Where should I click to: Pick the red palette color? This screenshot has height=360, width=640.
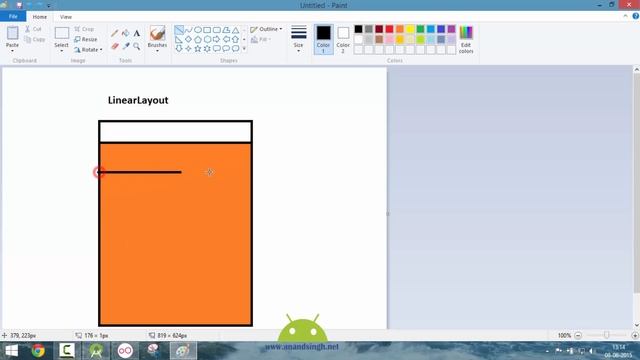coord(389,29)
